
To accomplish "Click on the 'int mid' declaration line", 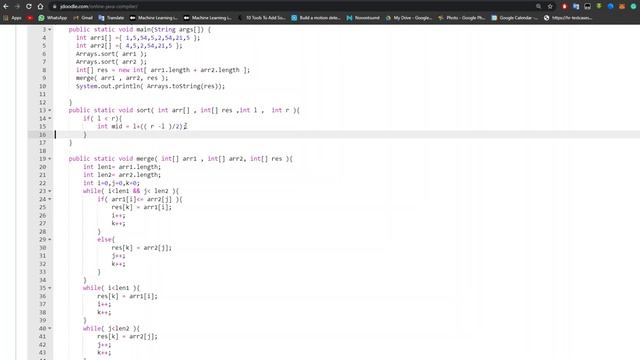I will click(142, 127).
